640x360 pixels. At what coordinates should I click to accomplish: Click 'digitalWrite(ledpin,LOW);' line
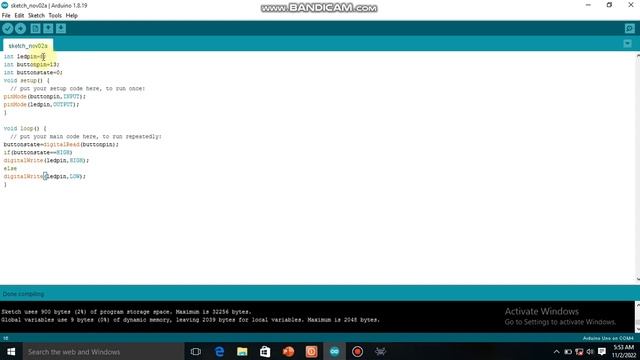coord(44,176)
